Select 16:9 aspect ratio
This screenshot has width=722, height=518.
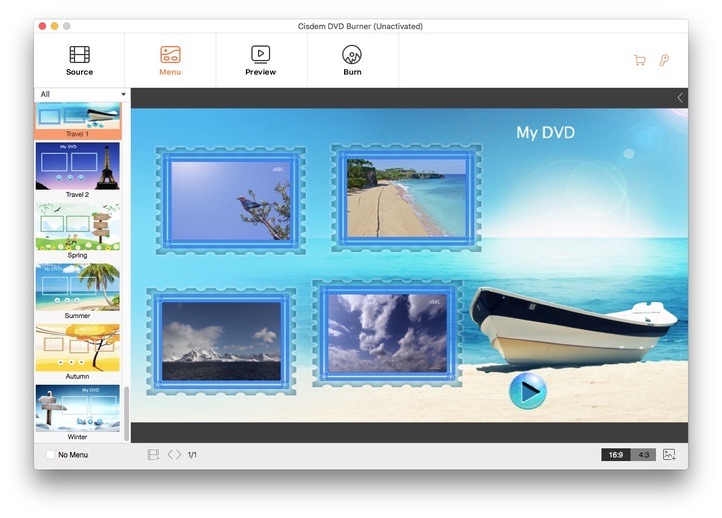click(x=615, y=455)
